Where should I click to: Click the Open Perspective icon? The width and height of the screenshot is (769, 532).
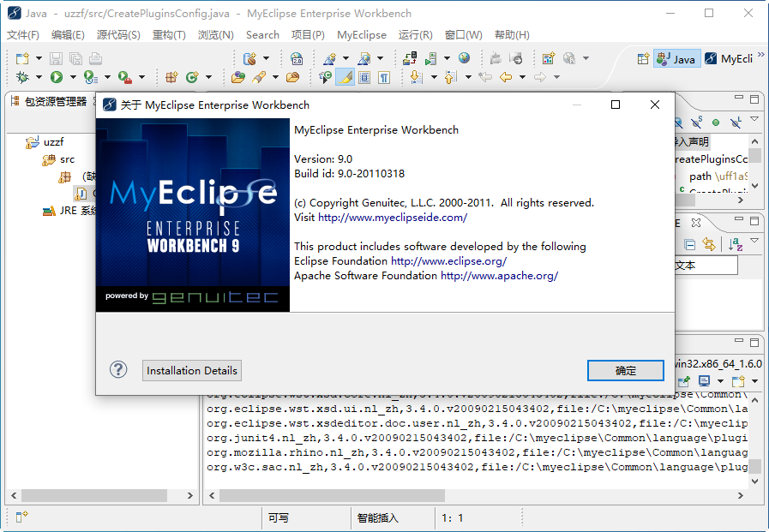[x=643, y=59]
